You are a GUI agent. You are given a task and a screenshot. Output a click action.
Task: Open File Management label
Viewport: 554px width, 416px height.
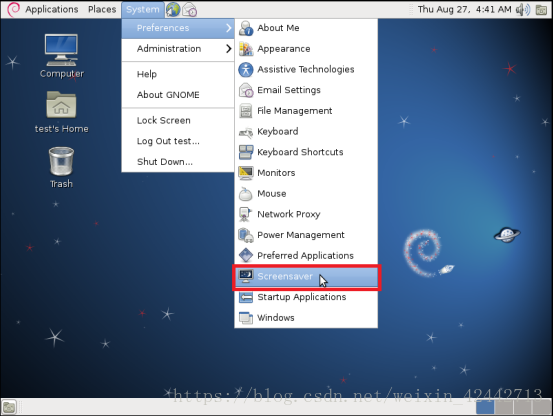295,111
